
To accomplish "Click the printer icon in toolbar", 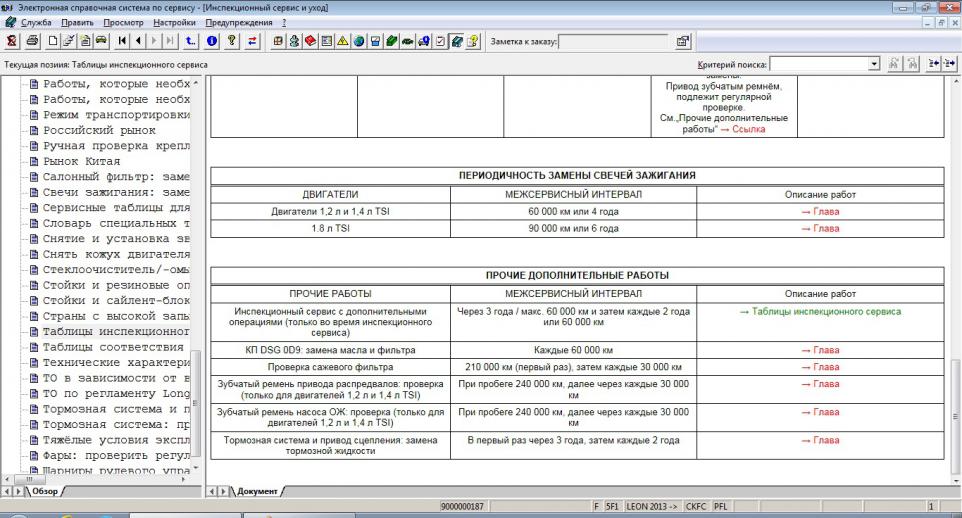I will click(33, 41).
